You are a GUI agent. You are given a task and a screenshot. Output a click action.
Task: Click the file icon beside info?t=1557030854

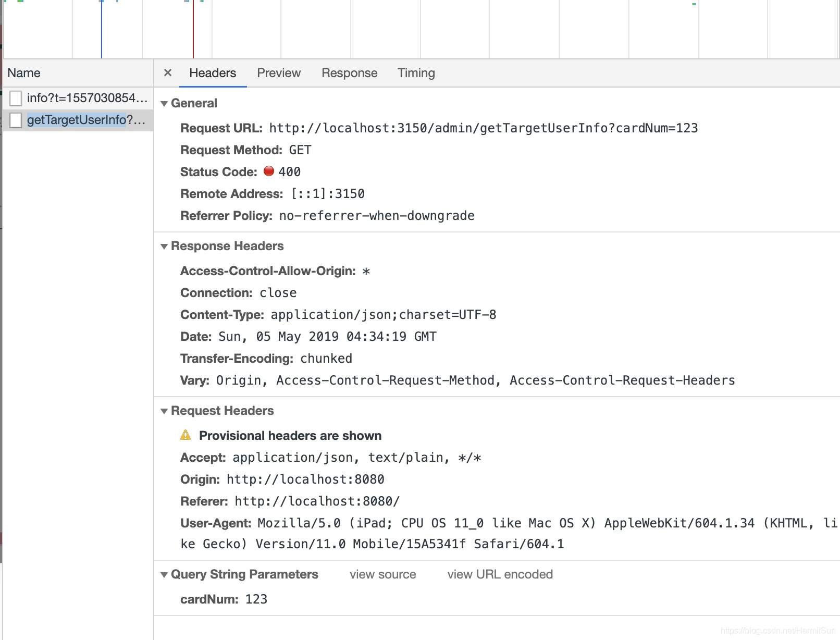click(16, 98)
